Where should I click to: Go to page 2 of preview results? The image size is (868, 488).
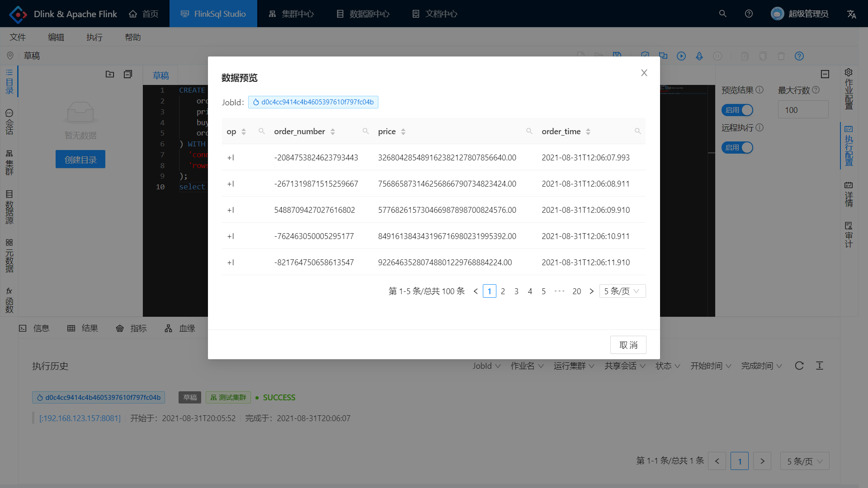tap(503, 291)
